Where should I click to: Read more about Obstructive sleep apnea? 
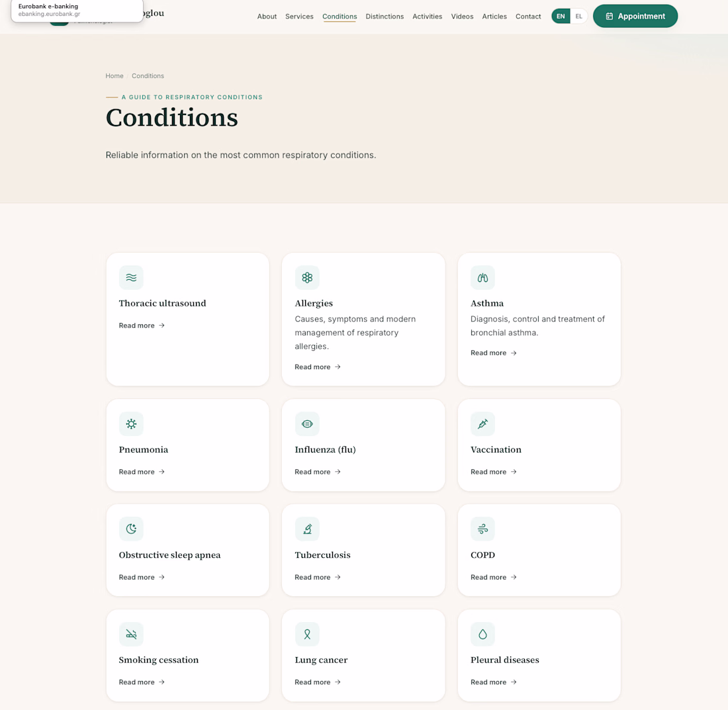tap(142, 577)
